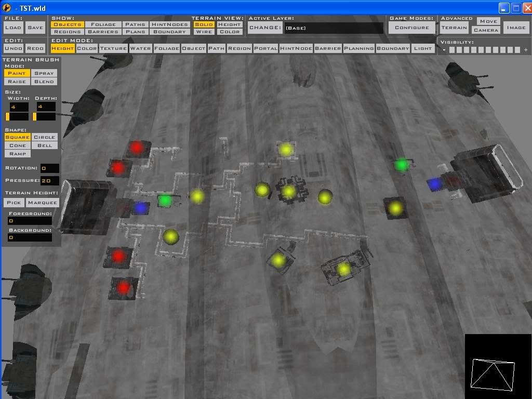This screenshot has height=399, width=532.
Task: Select the Background height field
Action: pos(30,237)
